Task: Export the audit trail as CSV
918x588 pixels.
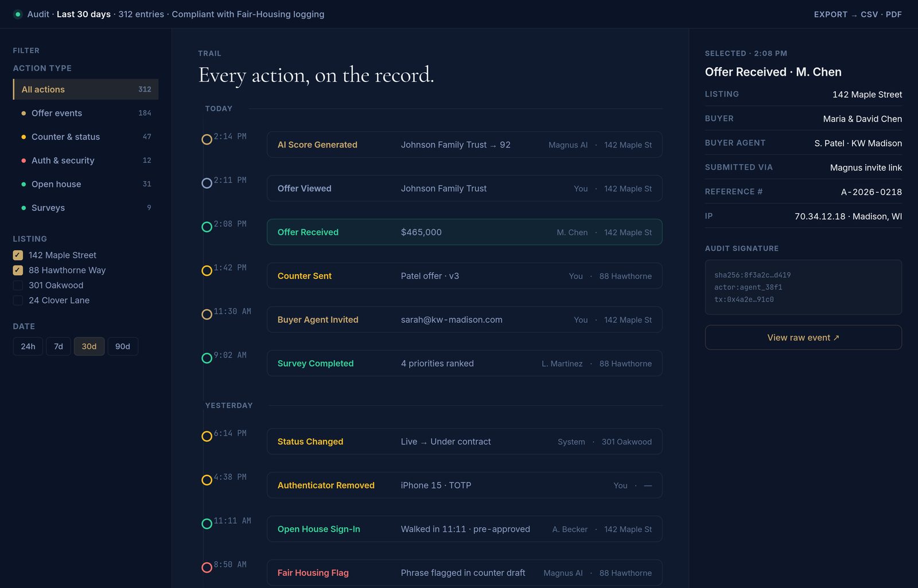Action: click(869, 14)
